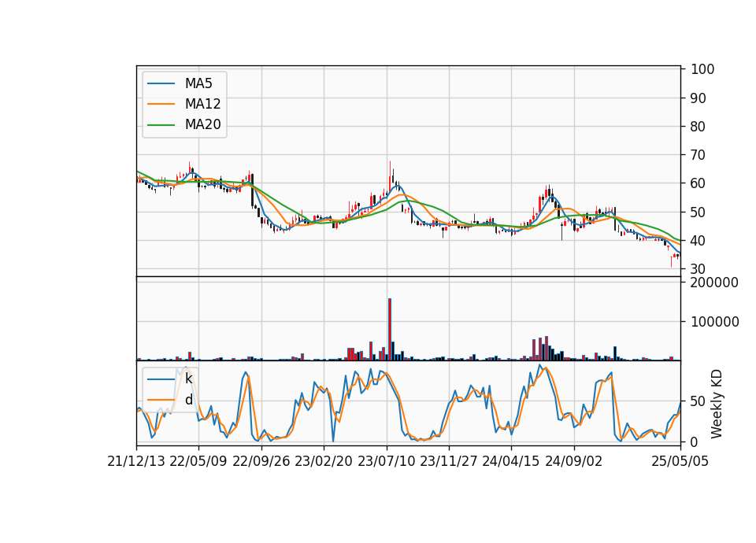Click the 100000 volume axis label
This screenshot has height=543, width=756.
[714, 322]
